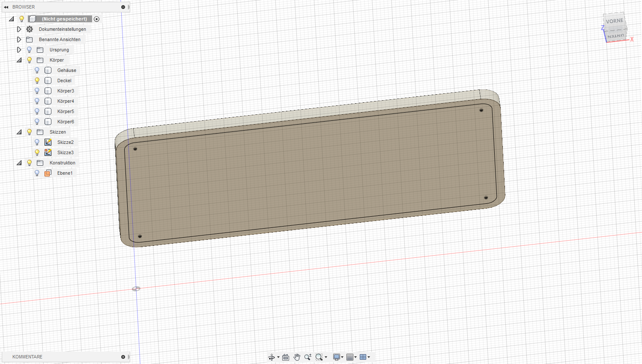This screenshot has height=364, width=642.
Task: Show Skizze2 using its lightbulb
Action: [x=37, y=142]
